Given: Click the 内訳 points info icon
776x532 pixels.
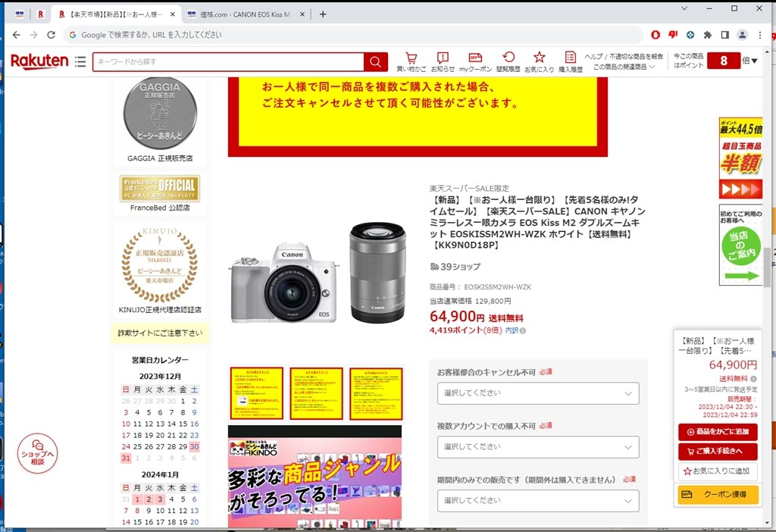Looking at the screenshot, I should 523,331.
